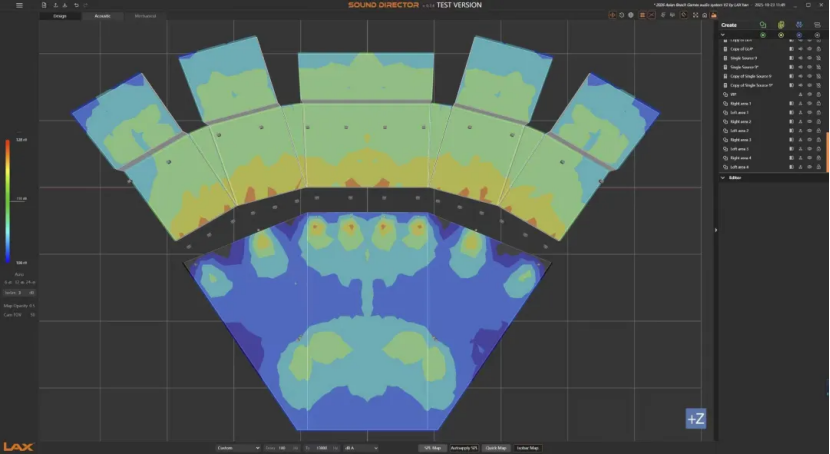This screenshot has height=454, width=830.
Task: Select the Copy of GLP row
Action: coord(772,49)
